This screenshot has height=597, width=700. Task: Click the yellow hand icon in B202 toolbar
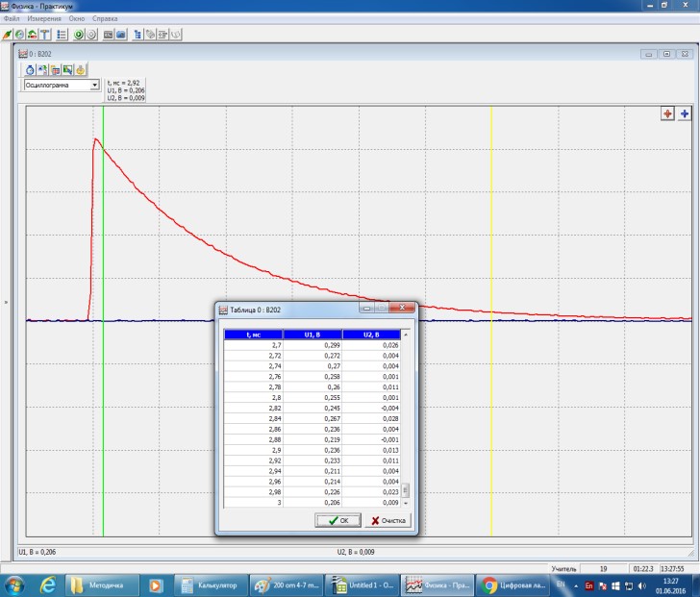coord(81,69)
